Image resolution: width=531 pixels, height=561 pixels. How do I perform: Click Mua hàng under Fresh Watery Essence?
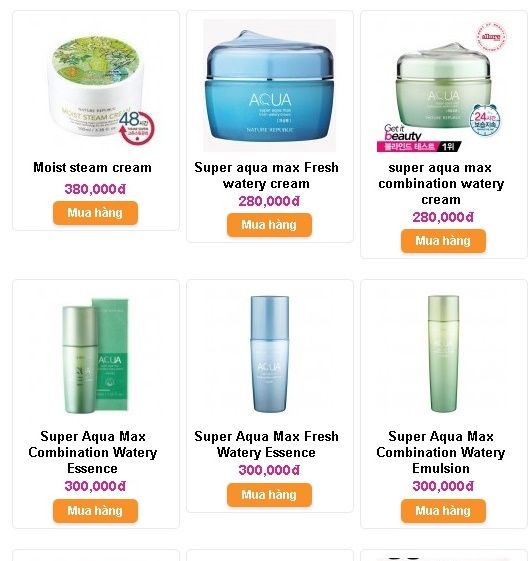pos(269,495)
